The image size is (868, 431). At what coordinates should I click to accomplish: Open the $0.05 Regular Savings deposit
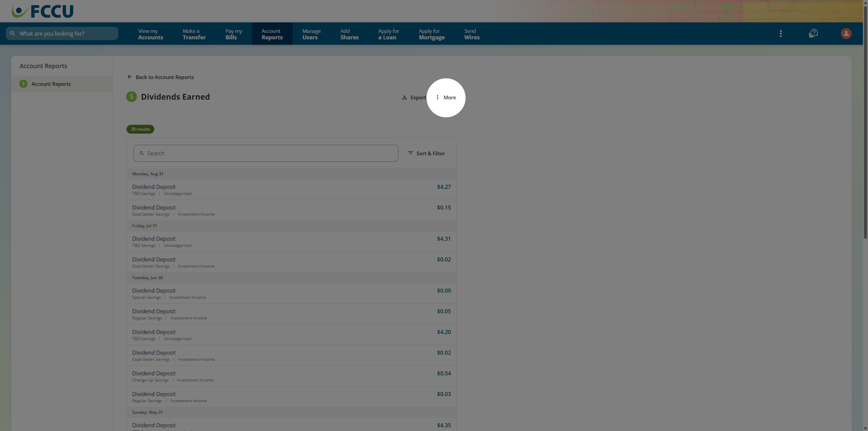point(292,314)
